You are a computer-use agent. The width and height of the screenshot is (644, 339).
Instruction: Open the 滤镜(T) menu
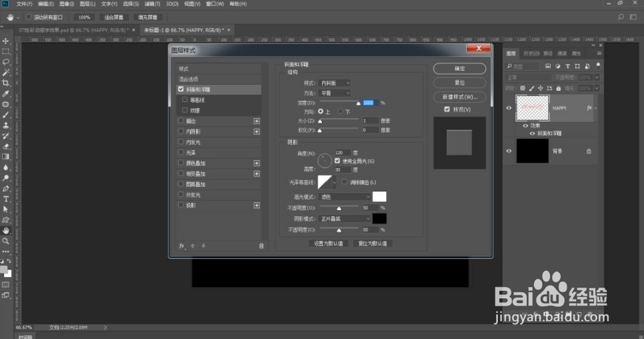[x=152, y=4]
